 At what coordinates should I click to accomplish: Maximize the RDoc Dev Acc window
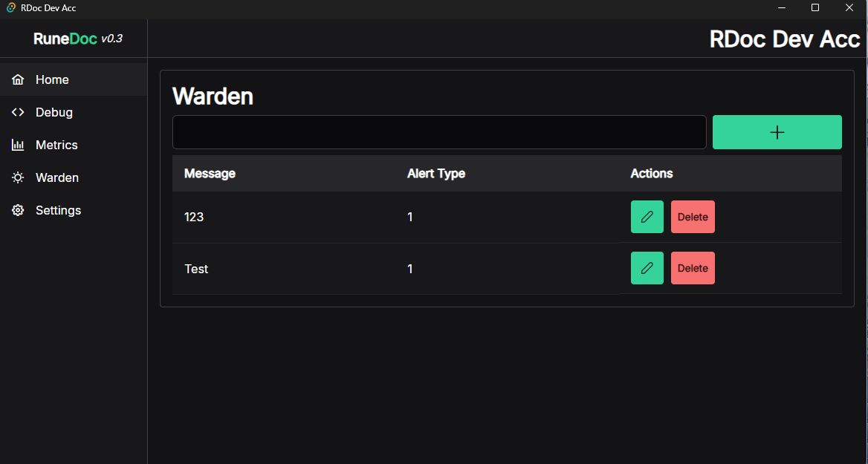(x=814, y=8)
